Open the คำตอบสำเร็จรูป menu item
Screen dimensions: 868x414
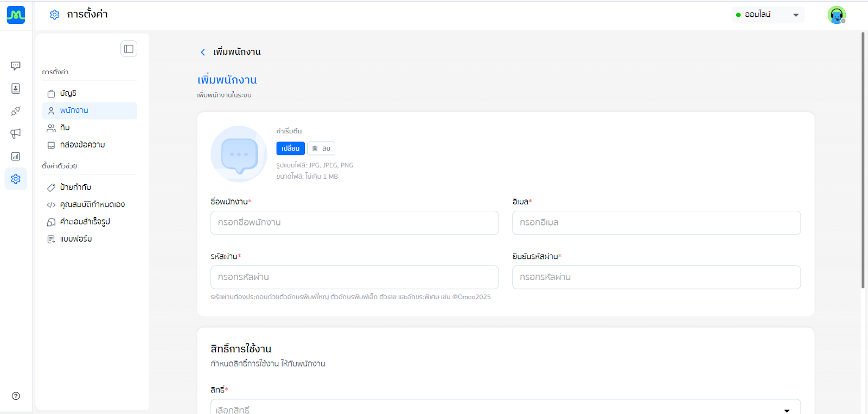(90, 222)
